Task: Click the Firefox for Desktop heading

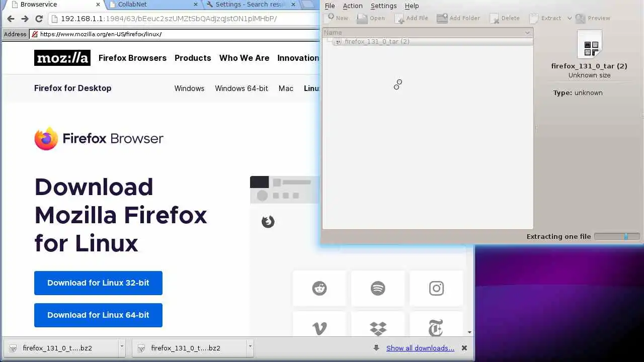Action: click(x=73, y=88)
